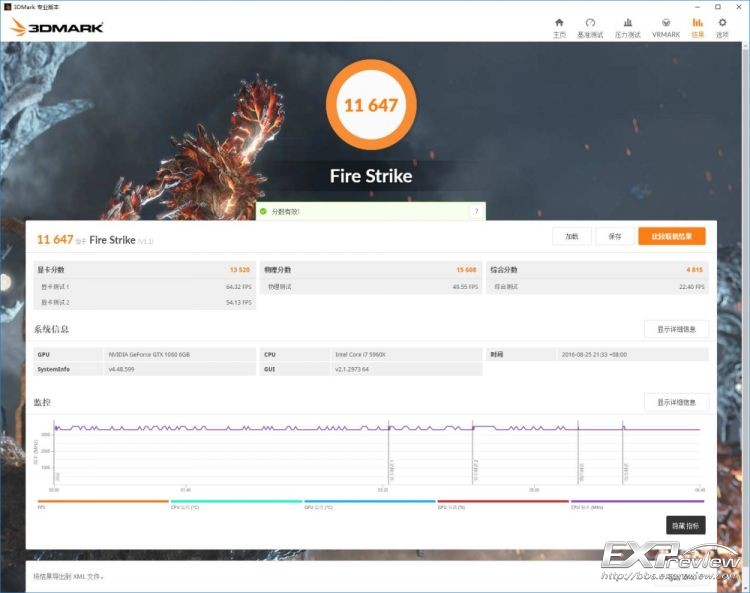Toggle the orange FPS legend bar
The width and height of the screenshot is (750, 593).
[103, 502]
